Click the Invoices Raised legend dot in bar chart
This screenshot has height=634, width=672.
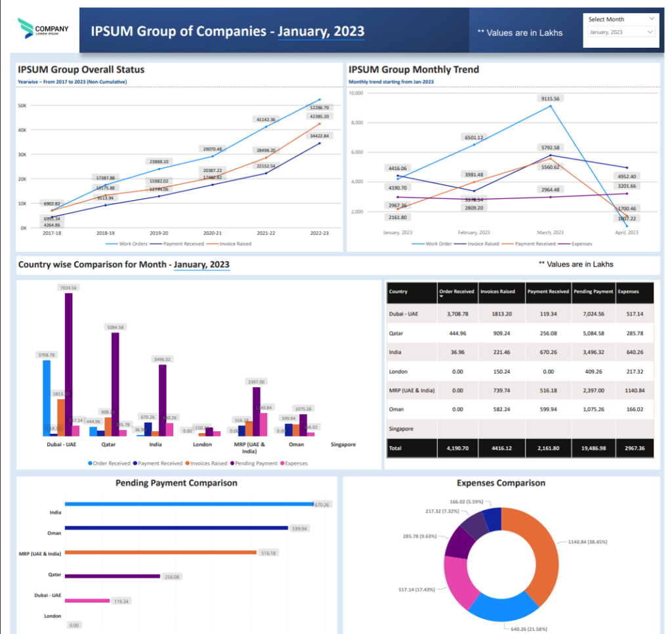click(x=187, y=463)
